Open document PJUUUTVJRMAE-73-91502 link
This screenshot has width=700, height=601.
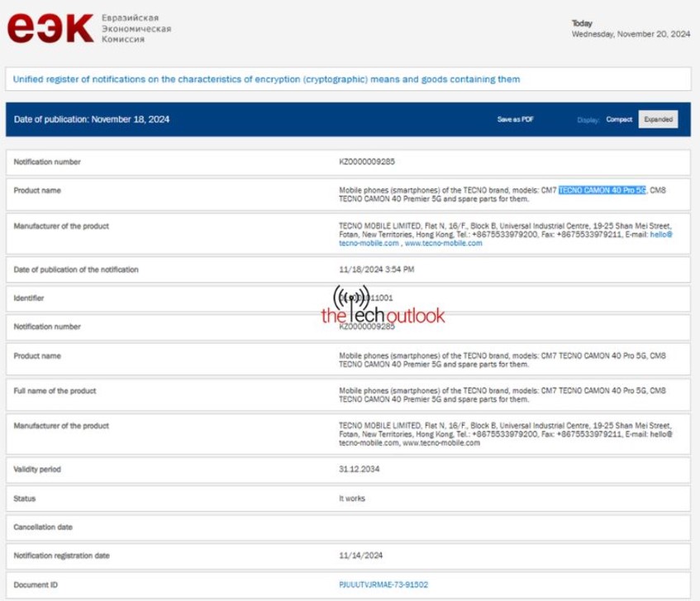[383, 584]
